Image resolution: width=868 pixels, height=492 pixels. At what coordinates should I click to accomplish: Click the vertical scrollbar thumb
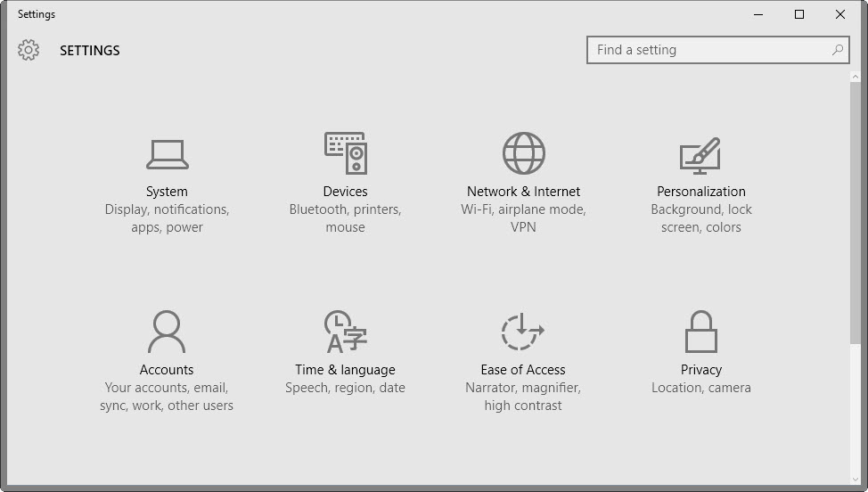[856, 213]
